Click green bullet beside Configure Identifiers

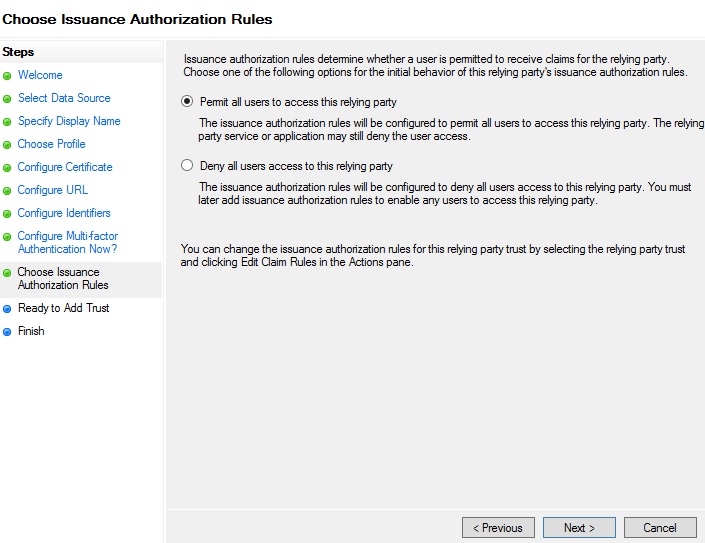pyautogui.click(x=8, y=214)
